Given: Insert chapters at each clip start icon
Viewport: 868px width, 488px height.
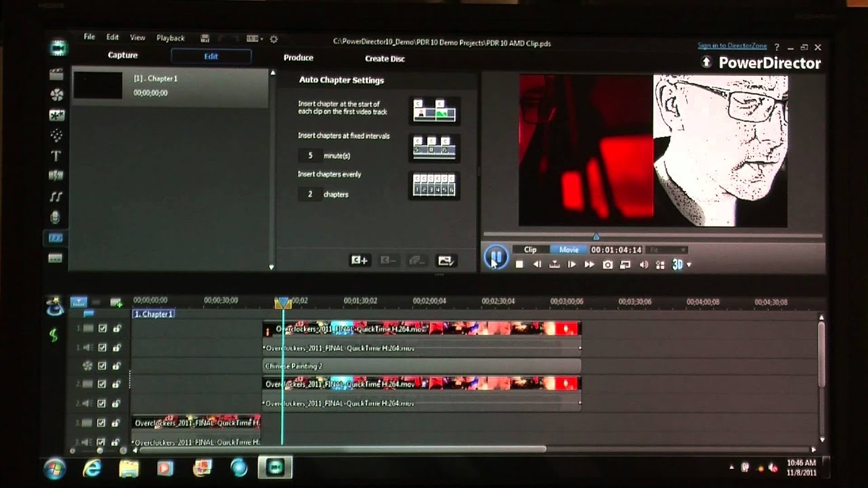Looking at the screenshot, I should 435,110.
